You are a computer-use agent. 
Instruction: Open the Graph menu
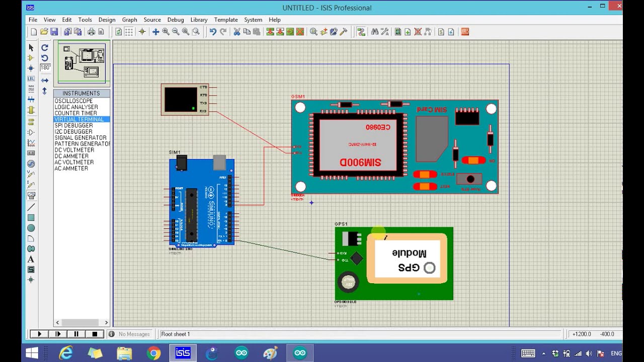tap(129, 20)
